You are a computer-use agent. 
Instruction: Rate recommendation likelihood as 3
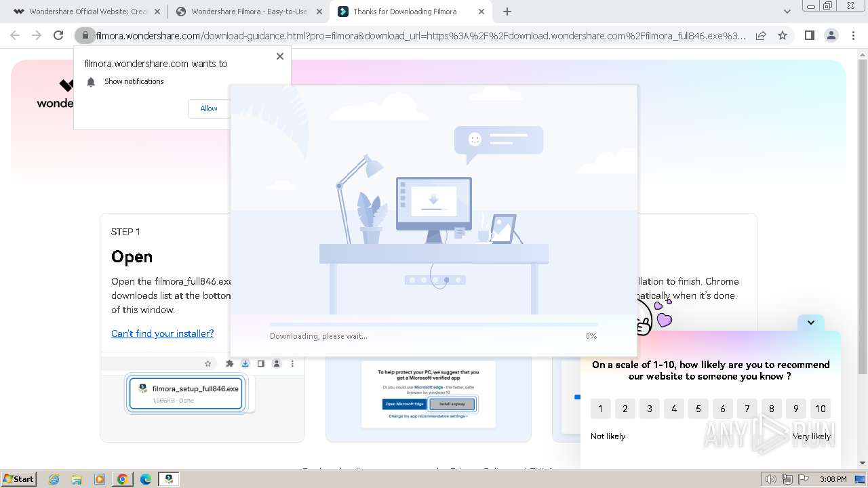point(649,409)
